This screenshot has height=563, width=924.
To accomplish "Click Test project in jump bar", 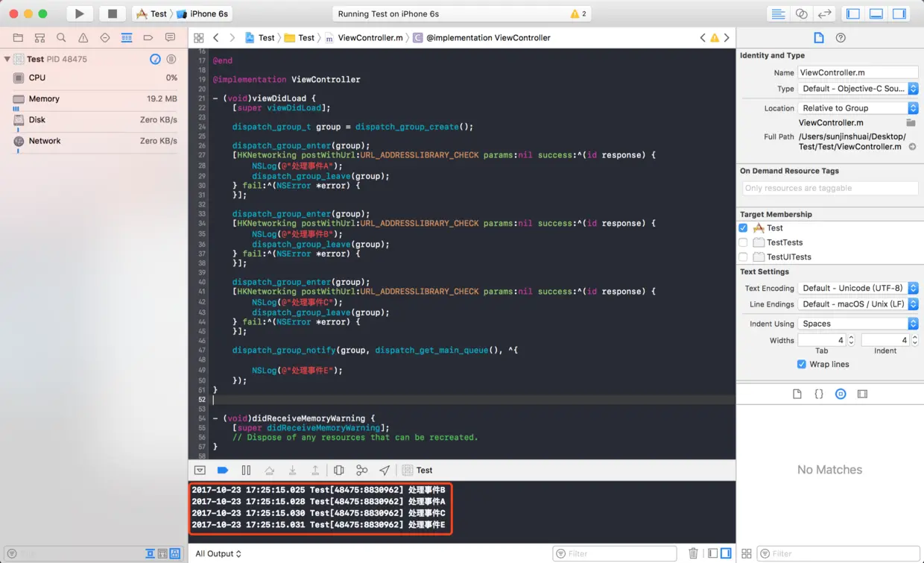I will pos(260,37).
